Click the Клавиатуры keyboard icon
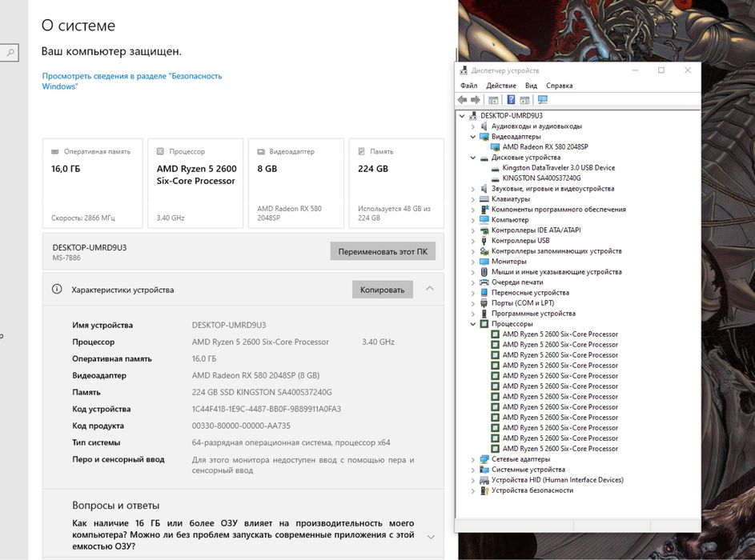 point(484,198)
